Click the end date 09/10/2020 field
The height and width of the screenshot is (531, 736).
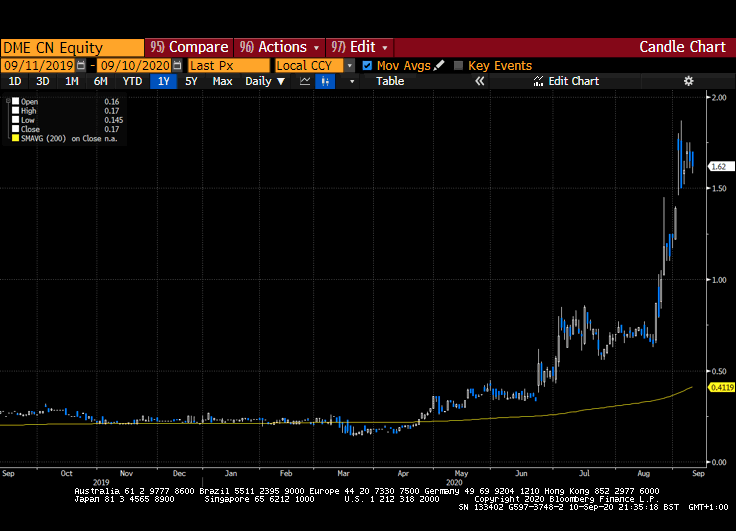pyautogui.click(x=135, y=65)
